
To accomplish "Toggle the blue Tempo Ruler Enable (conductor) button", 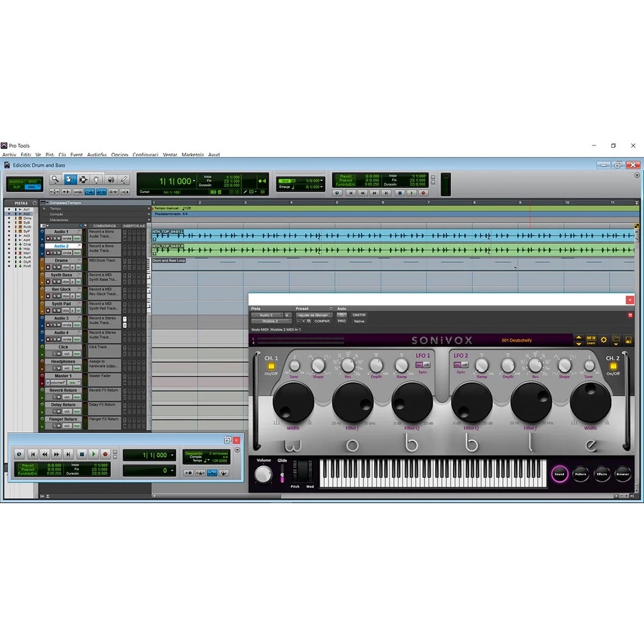I will 212,473.
